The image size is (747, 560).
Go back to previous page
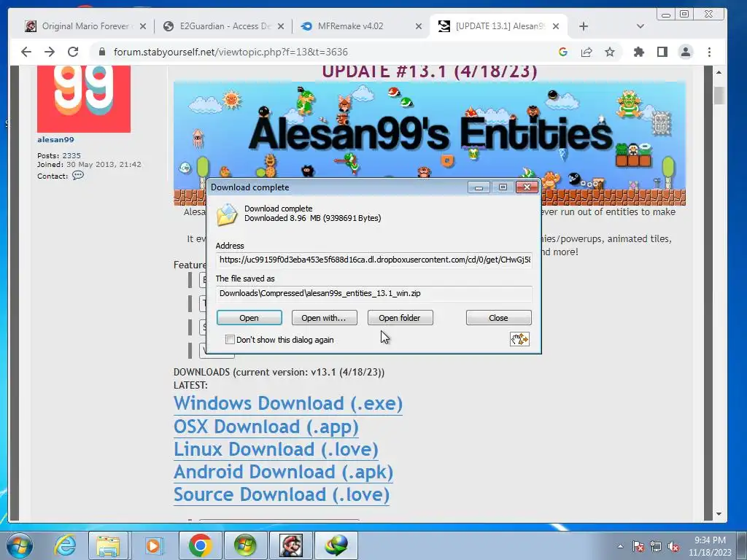26,52
